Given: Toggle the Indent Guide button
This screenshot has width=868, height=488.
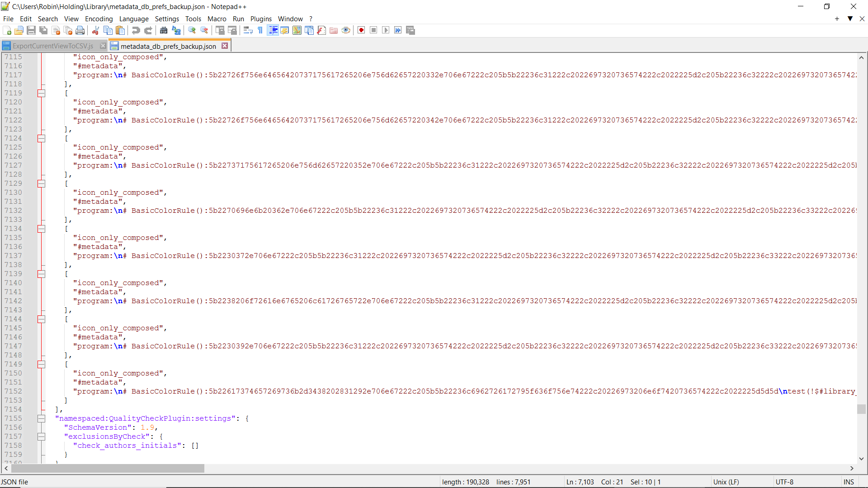Looking at the screenshot, I should (x=273, y=30).
